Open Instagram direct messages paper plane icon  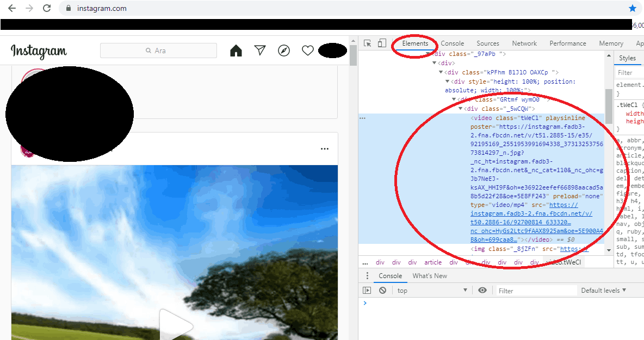[x=260, y=51]
